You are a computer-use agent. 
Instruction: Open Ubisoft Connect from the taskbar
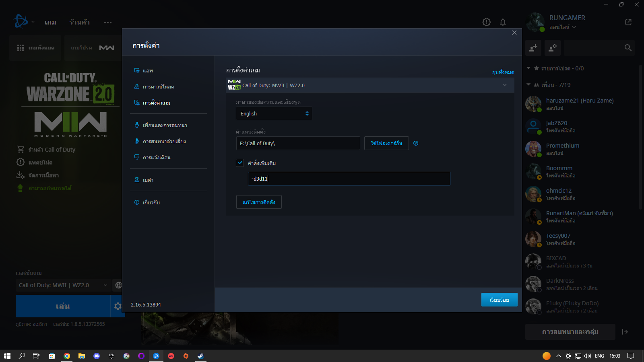(126, 356)
